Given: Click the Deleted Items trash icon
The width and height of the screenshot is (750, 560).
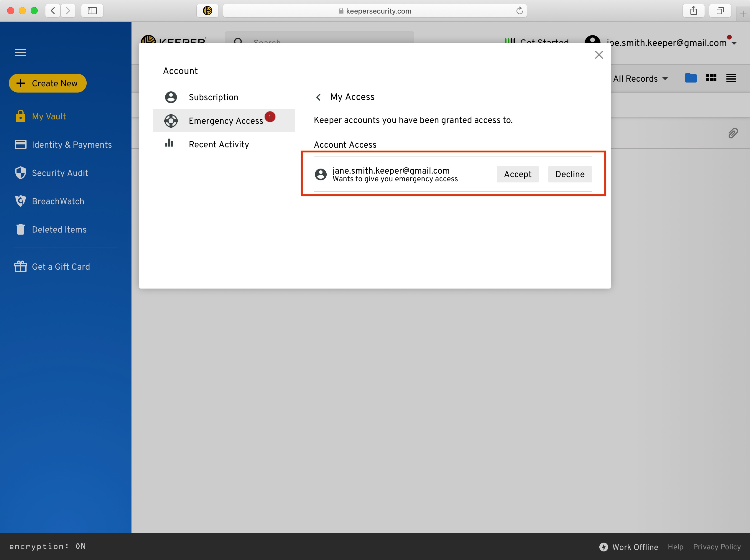Looking at the screenshot, I should click(x=20, y=229).
